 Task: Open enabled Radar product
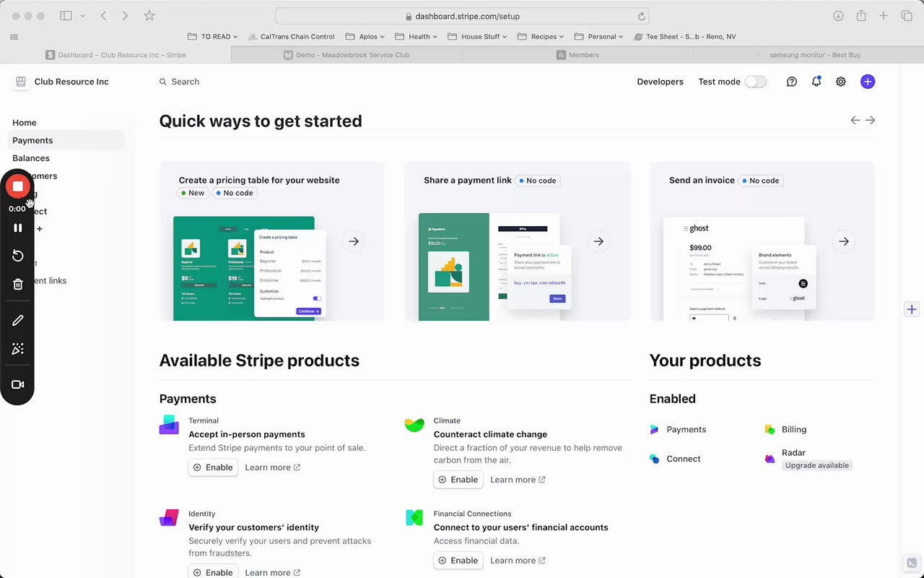(x=793, y=453)
